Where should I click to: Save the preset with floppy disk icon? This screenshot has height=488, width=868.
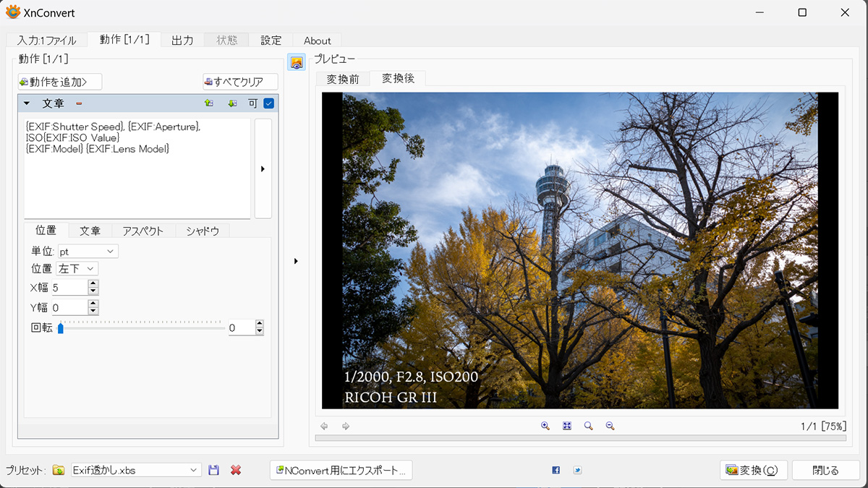point(213,470)
